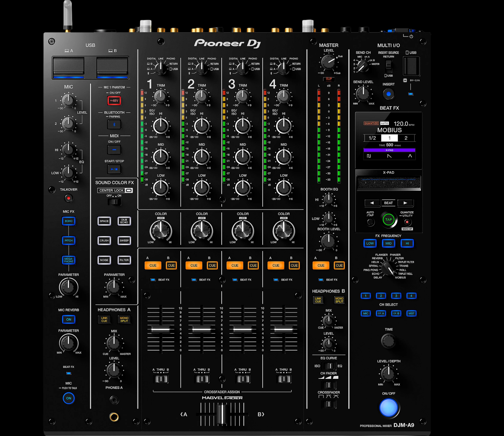Click the channel 1 fader
This screenshot has width=504, height=436.
(x=161, y=329)
